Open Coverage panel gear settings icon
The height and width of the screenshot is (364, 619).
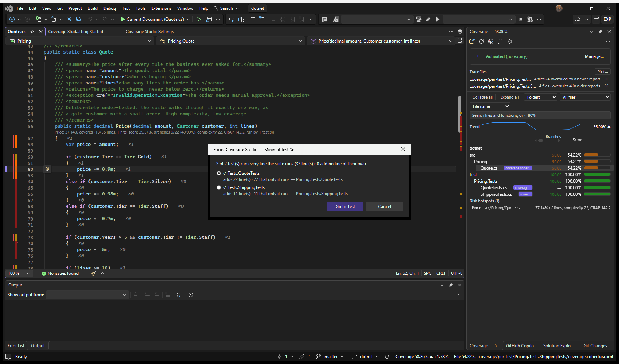(x=510, y=41)
